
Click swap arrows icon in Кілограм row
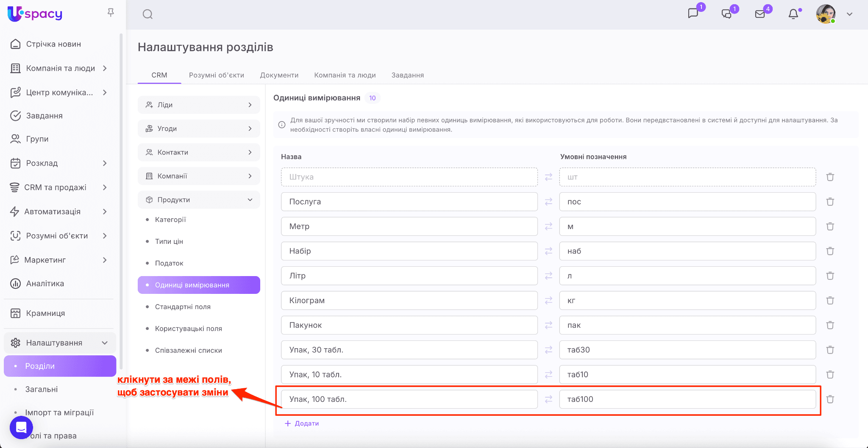548,300
